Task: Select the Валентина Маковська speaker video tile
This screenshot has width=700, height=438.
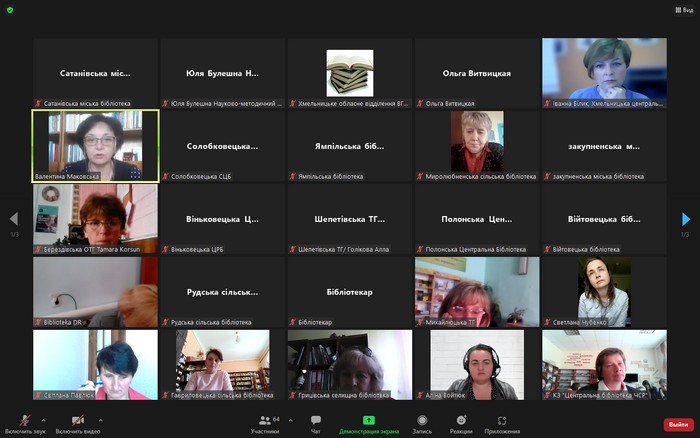Action: [x=95, y=146]
